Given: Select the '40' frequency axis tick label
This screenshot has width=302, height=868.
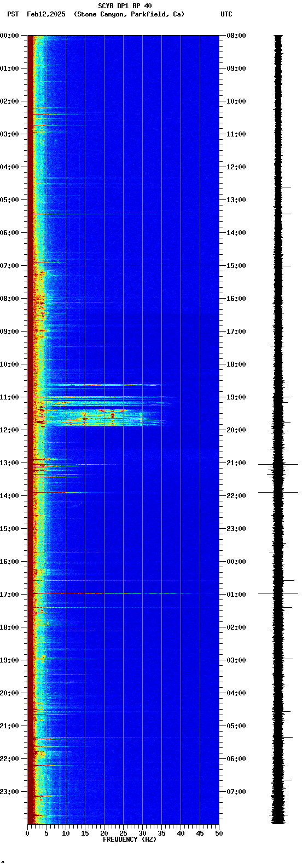Looking at the screenshot, I should 181,833.
